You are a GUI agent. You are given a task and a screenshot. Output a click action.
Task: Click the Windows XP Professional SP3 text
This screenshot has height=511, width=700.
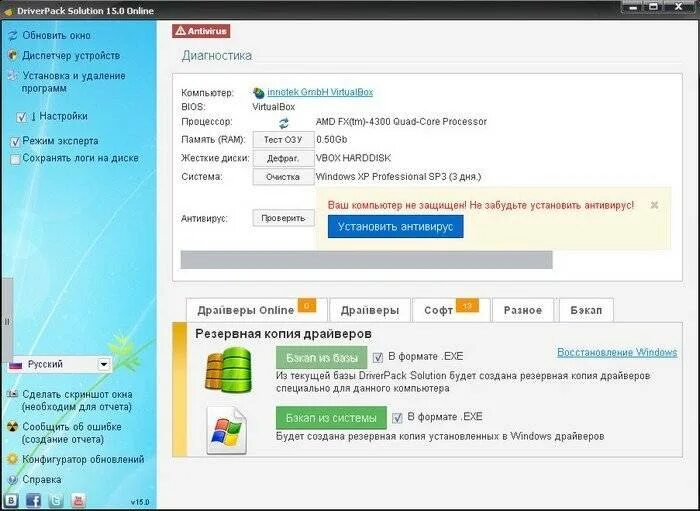(398, 177)
